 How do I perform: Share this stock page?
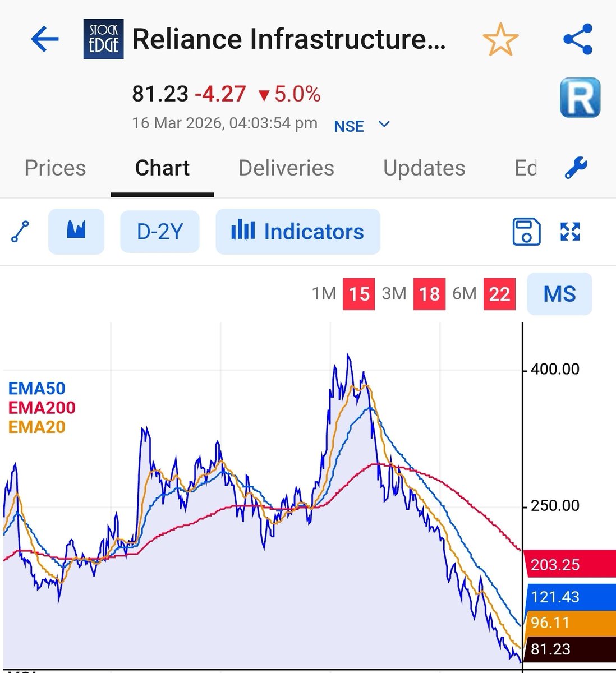coord(578,39)
